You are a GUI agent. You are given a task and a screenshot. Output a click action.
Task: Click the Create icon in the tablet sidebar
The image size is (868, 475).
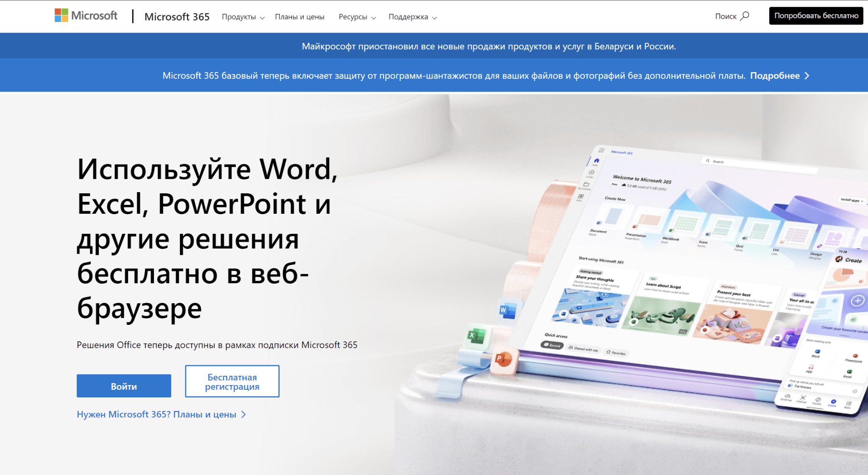click(591, 173)
